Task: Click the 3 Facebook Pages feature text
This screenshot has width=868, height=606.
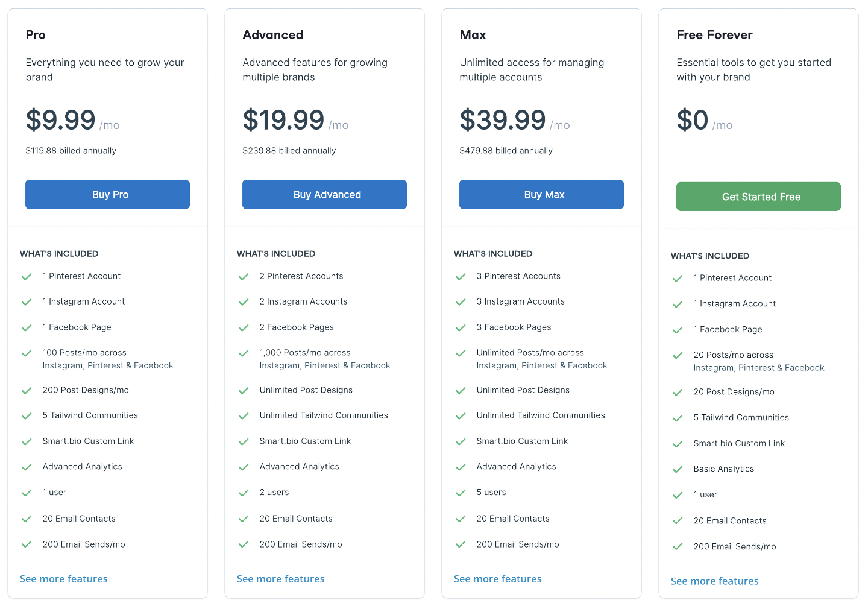Action: pyautogui.click(x=514, y=327)
